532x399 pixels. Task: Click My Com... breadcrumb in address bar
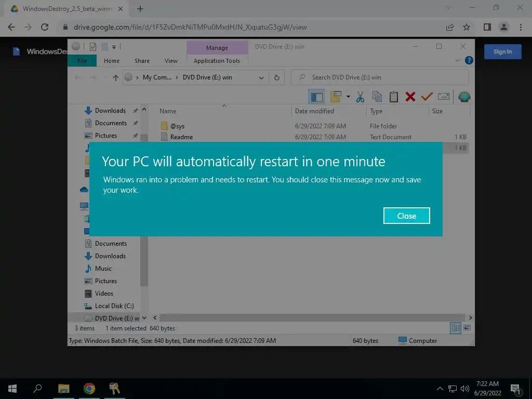157,77
